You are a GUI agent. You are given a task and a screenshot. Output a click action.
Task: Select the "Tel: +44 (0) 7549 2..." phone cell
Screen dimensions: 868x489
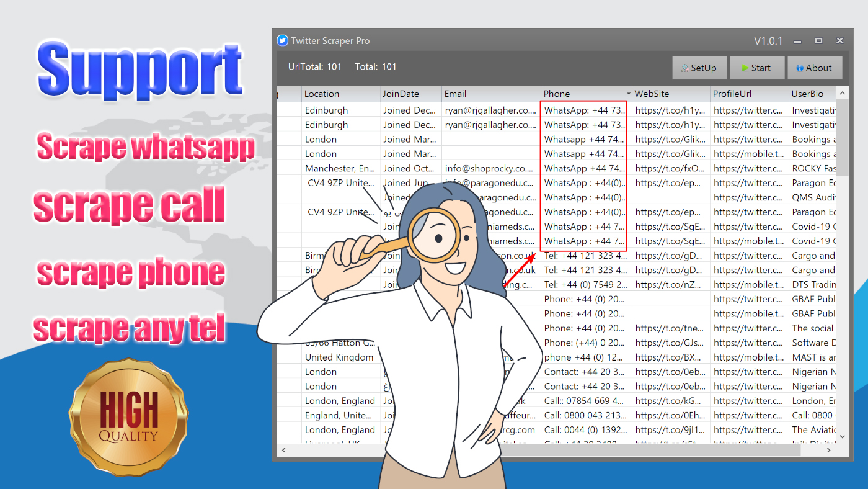(x=587, y=284)
